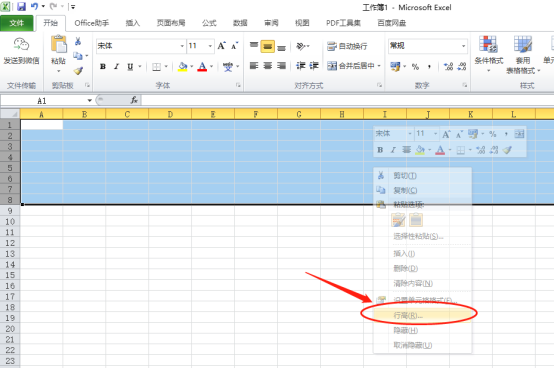This screenshot has width=554, height=369.
Task: Open the number format 常规 dropdown
Action: tap(463, 46)
